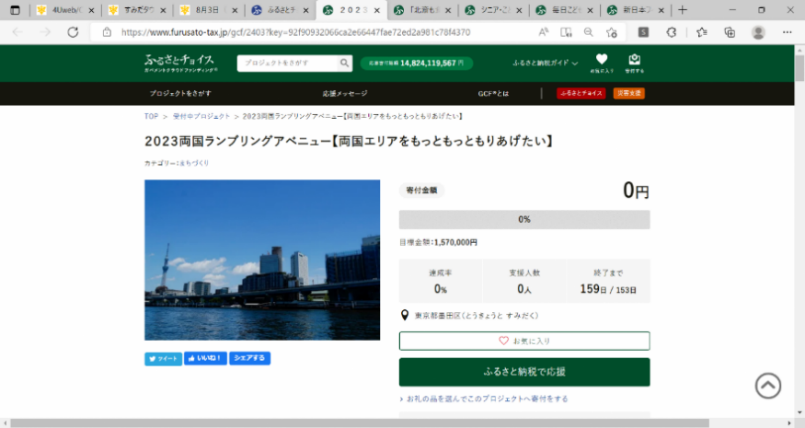
Task: Click the Twitter ツイート share button
Action: pos(163,358)
